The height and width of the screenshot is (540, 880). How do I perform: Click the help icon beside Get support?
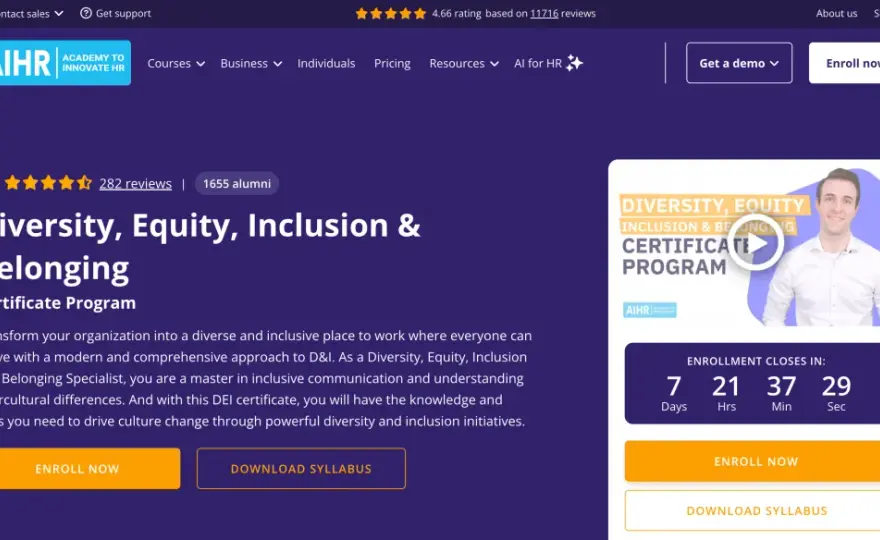(x=86, y=13)
